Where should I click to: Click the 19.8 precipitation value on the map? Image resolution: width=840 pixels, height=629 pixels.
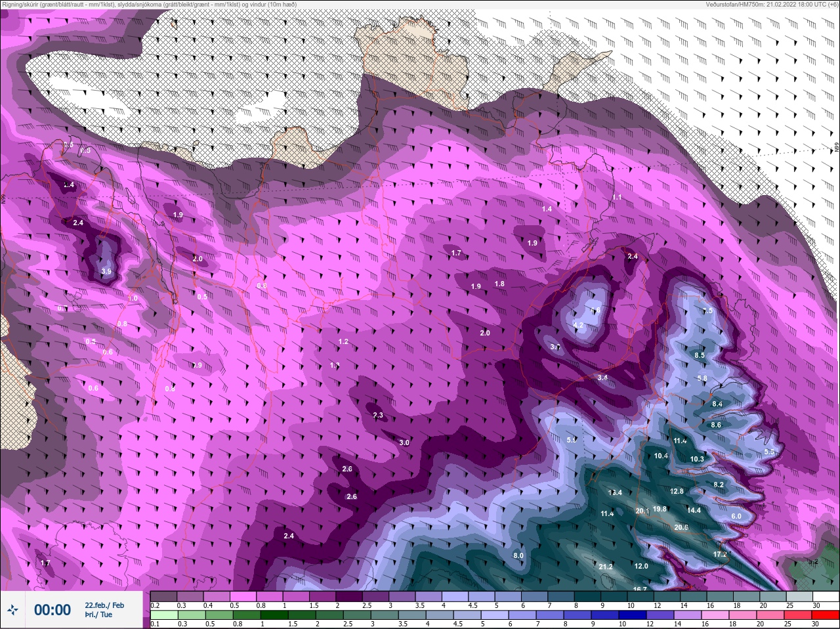tap(660, 509)
